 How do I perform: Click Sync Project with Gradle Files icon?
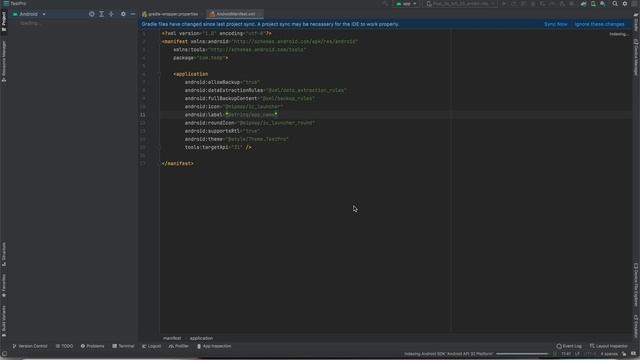[583, 4]
